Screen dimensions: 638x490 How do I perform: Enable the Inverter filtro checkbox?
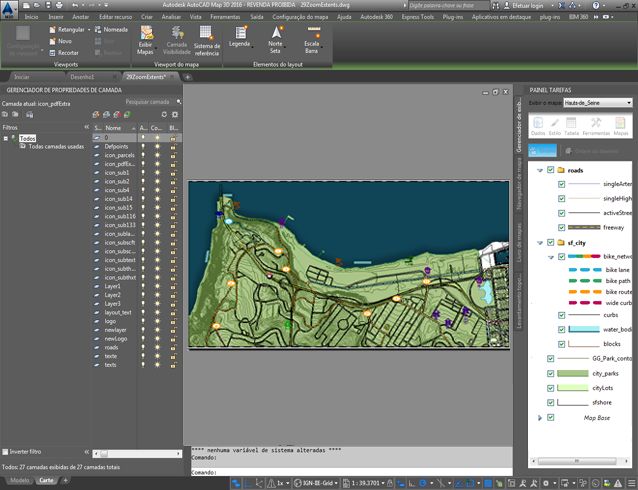click(6, 452)
